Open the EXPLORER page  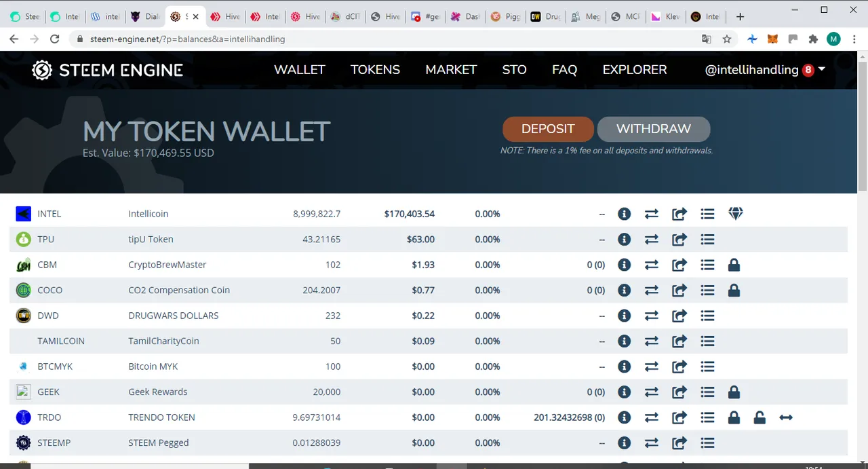pyautogui.click(x=635, y=69)
